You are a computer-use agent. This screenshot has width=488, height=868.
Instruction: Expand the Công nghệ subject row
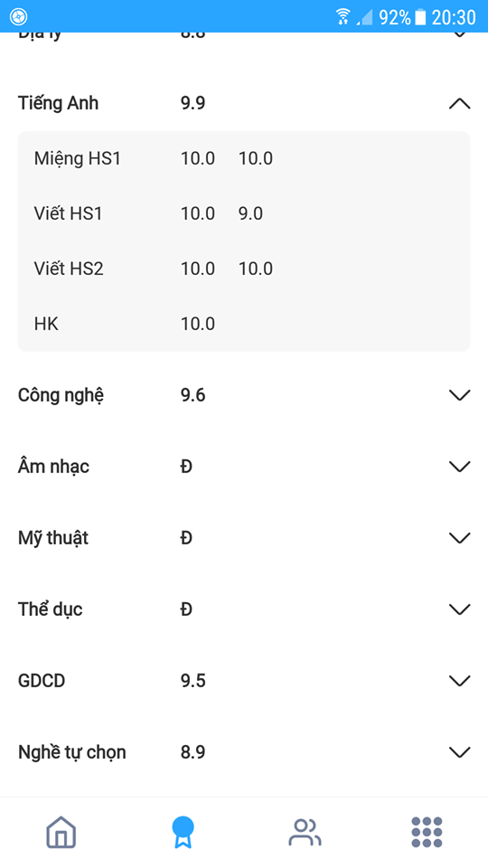460,395
